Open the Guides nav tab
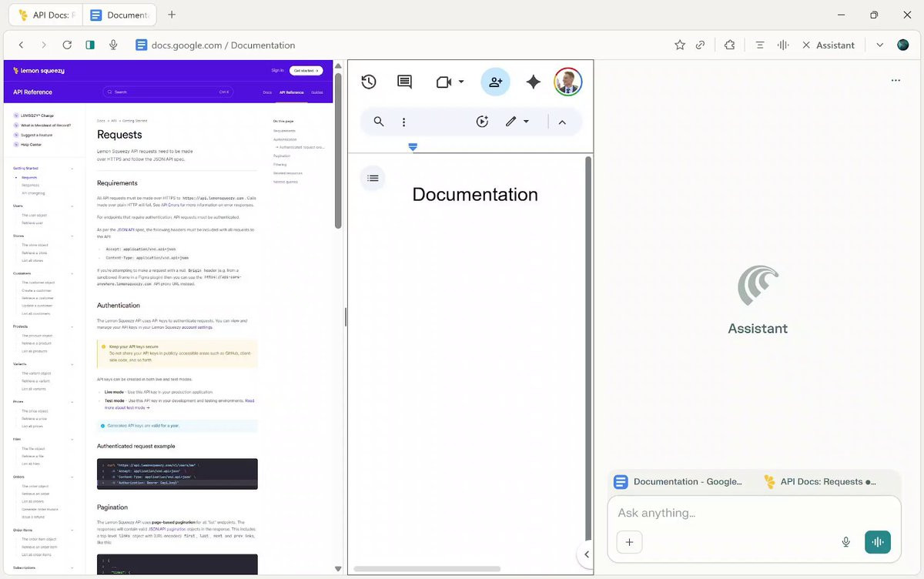Viewport: 924px width, 579px height. (316, 92)
